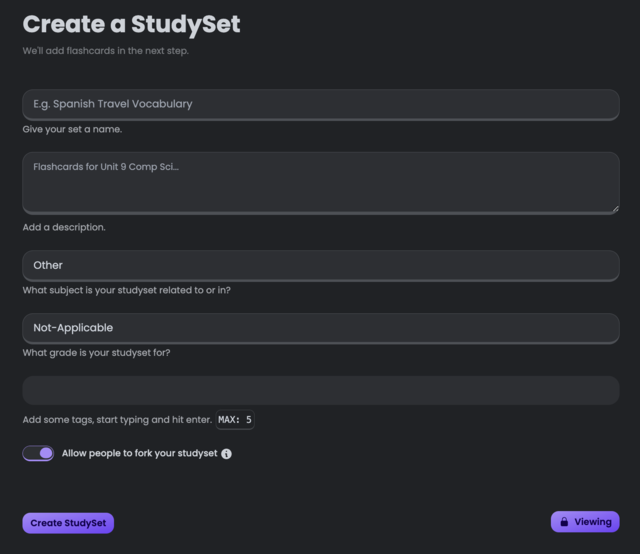Click into the description text area
The width and height of the screenshot is (640, 554).
tap(321, 183)
